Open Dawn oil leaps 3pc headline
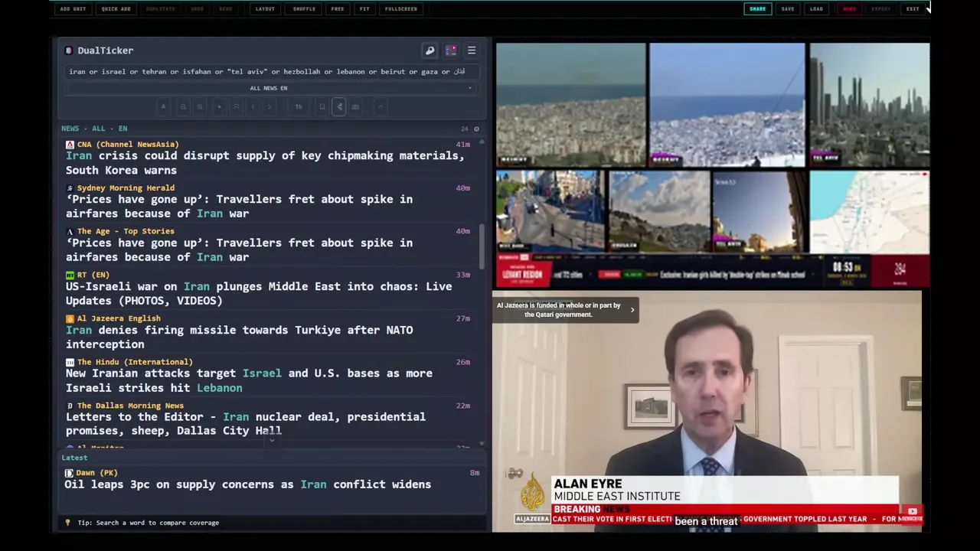 coord(247,484)
